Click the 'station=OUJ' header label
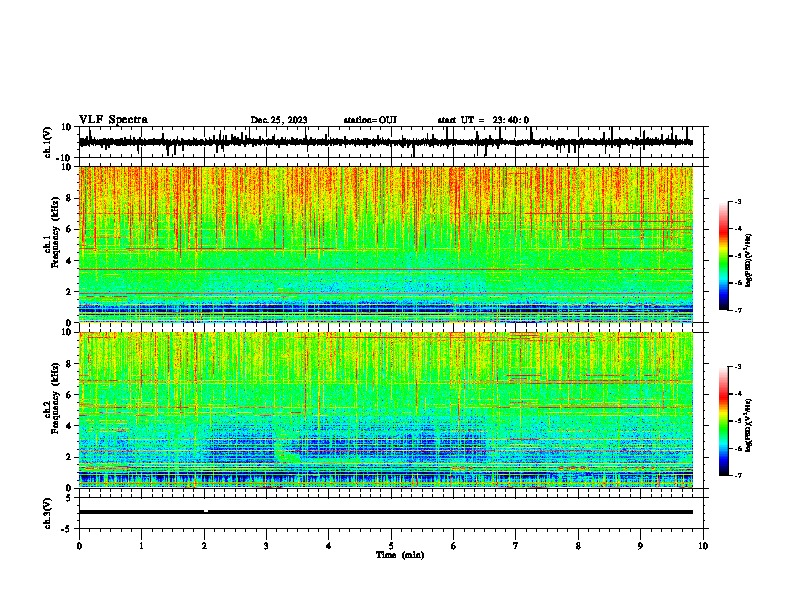792x612 pixels. [370, 120]
